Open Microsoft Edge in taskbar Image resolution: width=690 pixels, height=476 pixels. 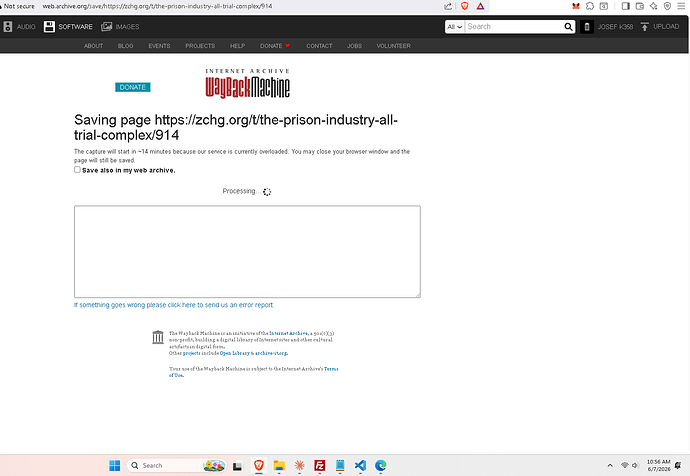point(381,465)
